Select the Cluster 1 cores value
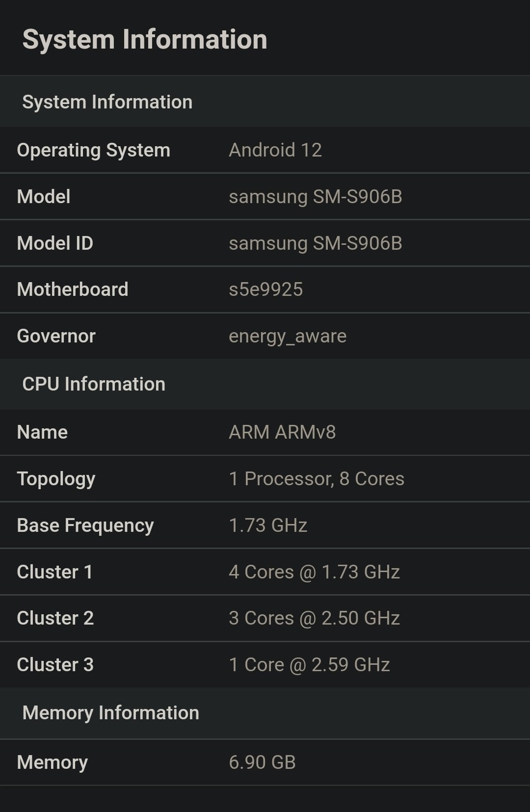Viewport: 530px width, 812px height. point(314,572)
